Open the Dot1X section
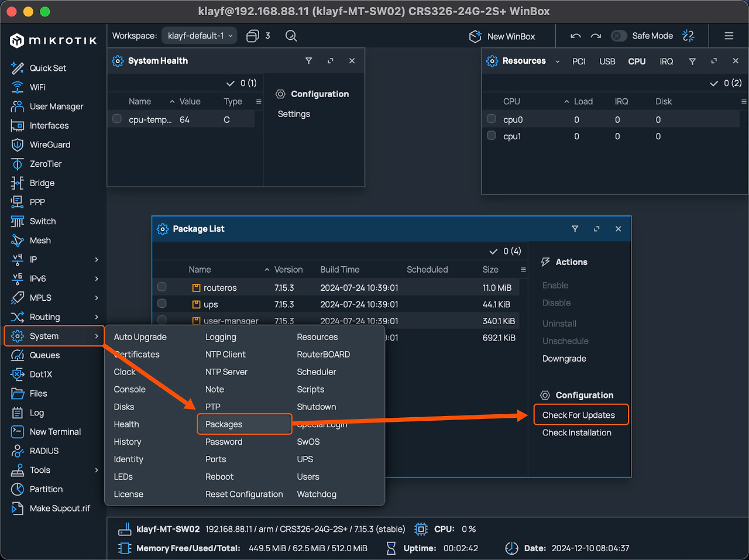Image resolution: width=749 pixels, height=560 pixels. tap(41, 375)
